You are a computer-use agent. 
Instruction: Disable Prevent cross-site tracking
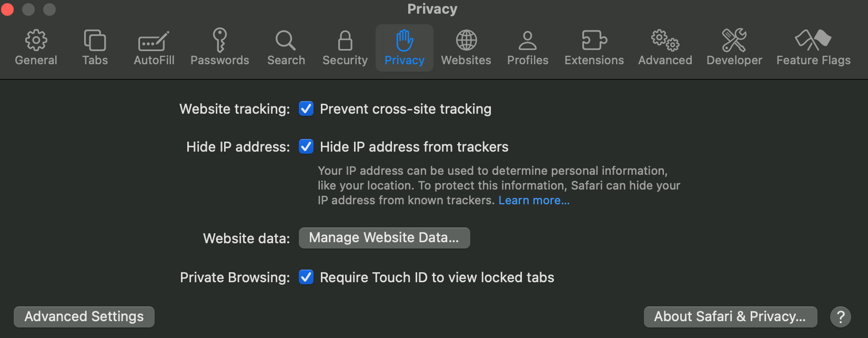(x=306, y=109)
